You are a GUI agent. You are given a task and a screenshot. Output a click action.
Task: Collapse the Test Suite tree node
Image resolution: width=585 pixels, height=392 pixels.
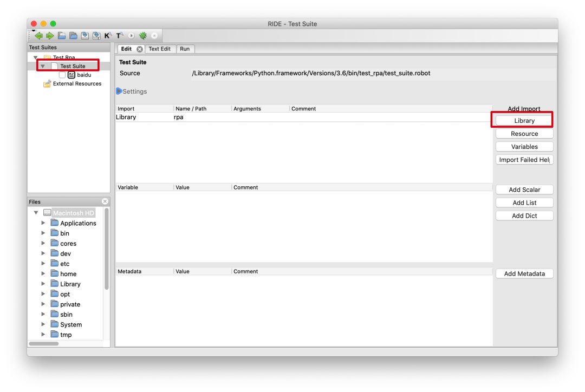click(43, 66)
